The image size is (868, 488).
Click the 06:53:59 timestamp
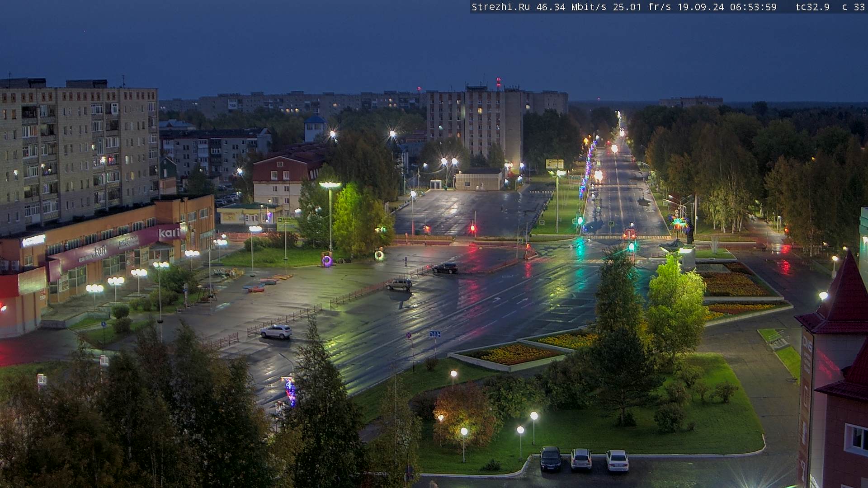(x=753, y=7)
